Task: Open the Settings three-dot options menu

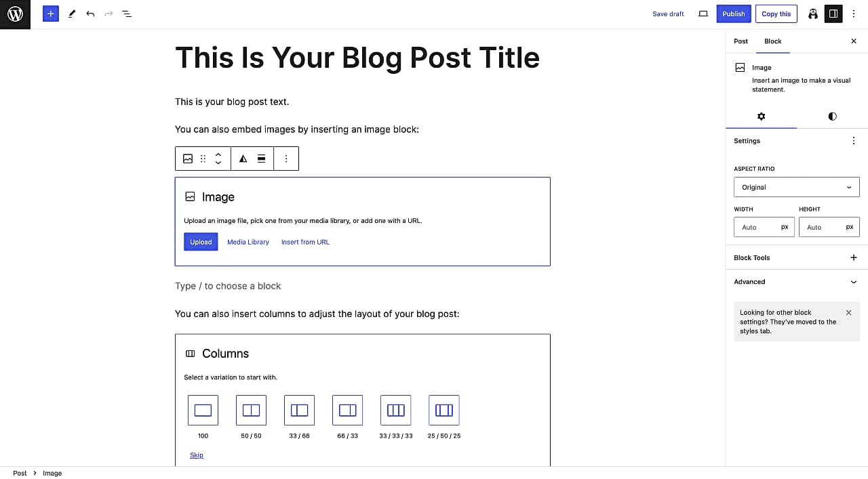Action: tap(854, 140)
